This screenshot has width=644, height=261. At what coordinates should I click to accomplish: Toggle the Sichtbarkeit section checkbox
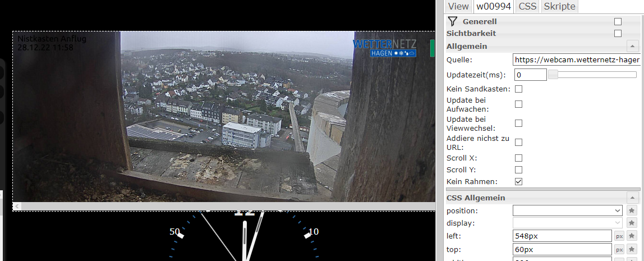618,33
